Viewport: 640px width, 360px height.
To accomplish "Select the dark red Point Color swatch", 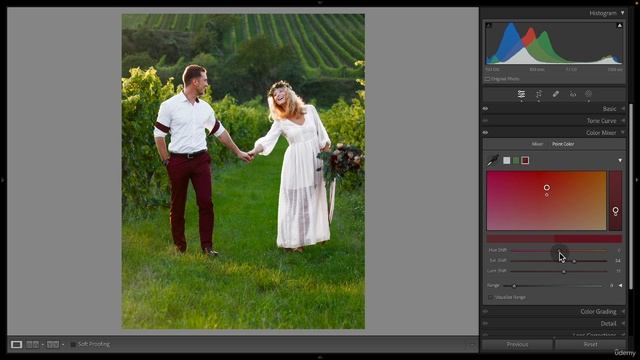I will pos(525,160).
